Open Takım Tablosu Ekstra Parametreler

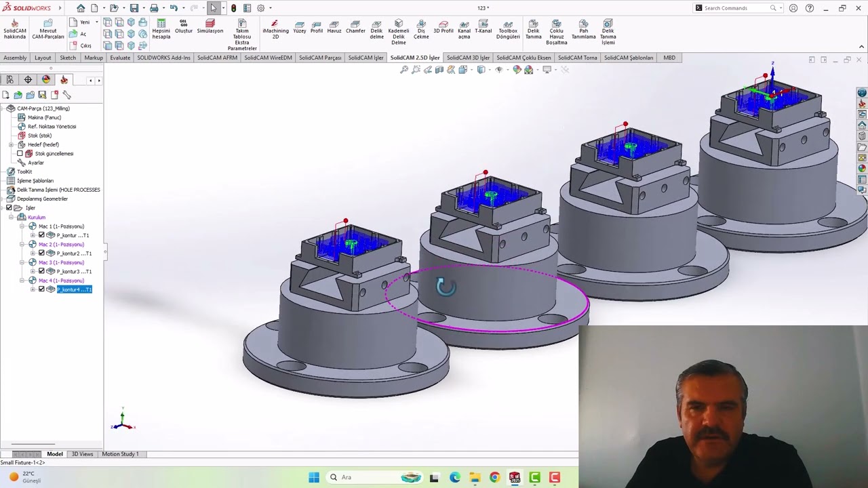click(242, 35)
